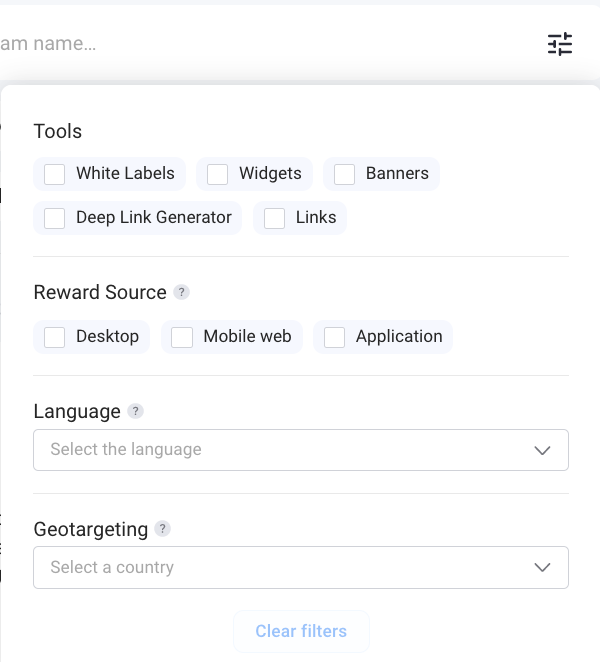Viewport: 600px width, 662px height.
Task: Expand the Select the language dropdown
Action: (301, 450)
